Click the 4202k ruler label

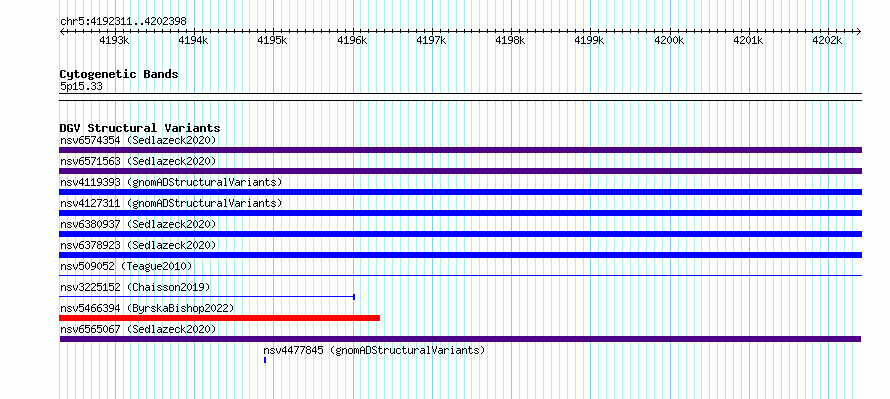[x=827, y=41]
